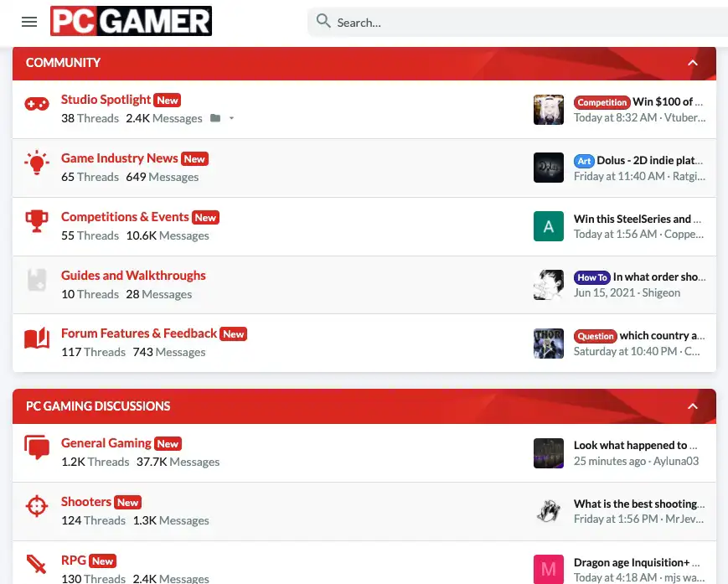Open the Forum Features & Feedback forum
This screenshot has height=584, width=728.
click(139, 333)
